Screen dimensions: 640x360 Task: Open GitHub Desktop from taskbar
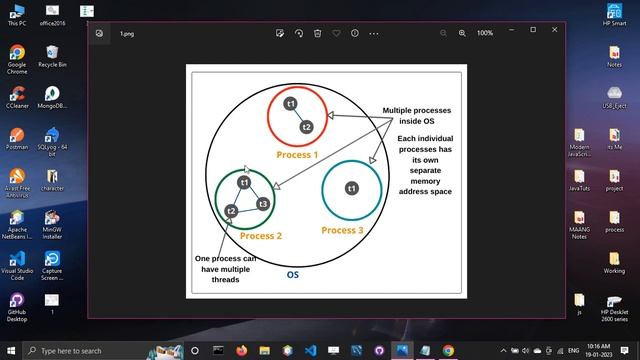click(379, 351)
